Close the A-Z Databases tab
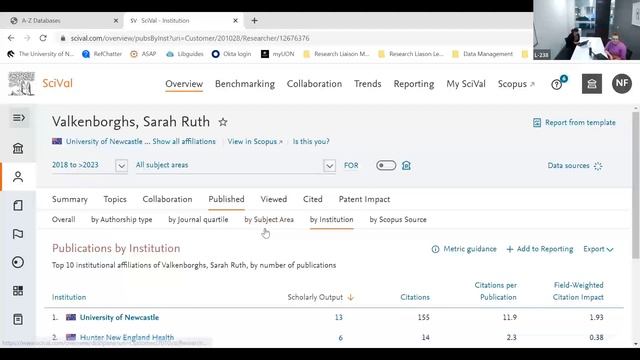Image resolution: width=640 pixels, height=360 pixels. tap(116, 20)
